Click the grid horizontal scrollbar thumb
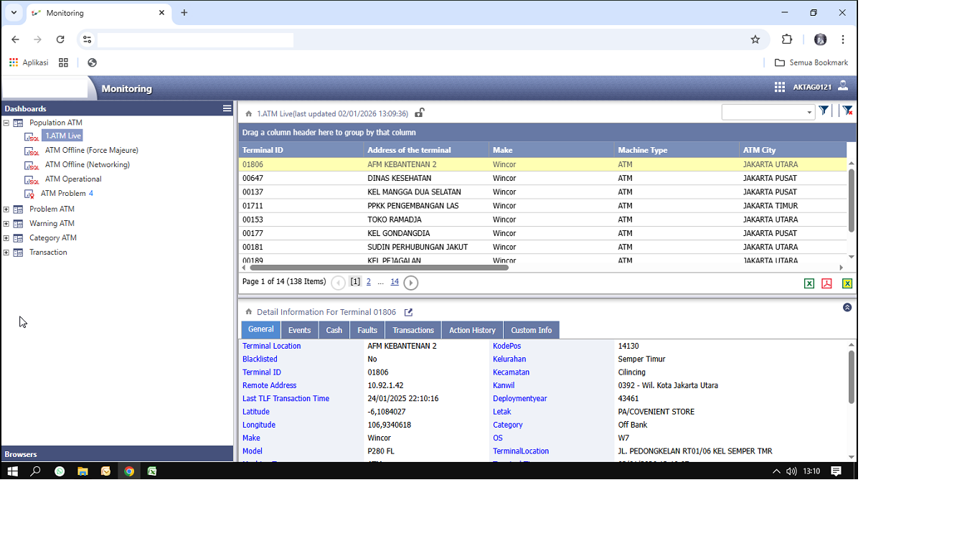Viewport: 980px width, 551px height. coord(379,267)
